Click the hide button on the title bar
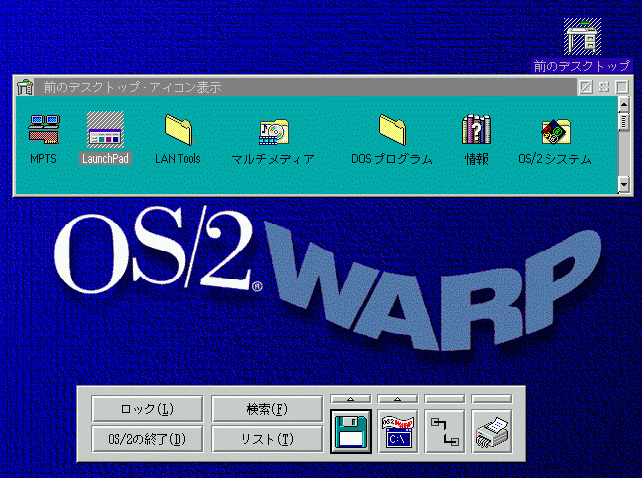 click(586, 87)
